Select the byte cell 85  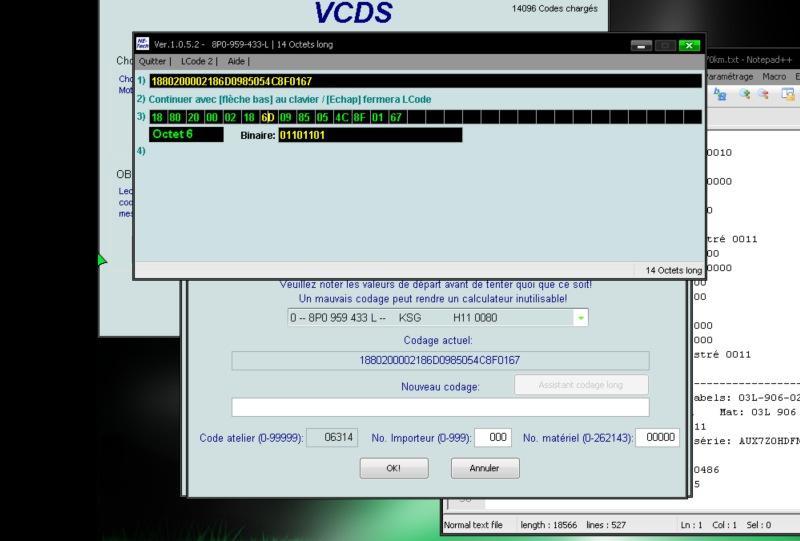[x=304, y=117]
